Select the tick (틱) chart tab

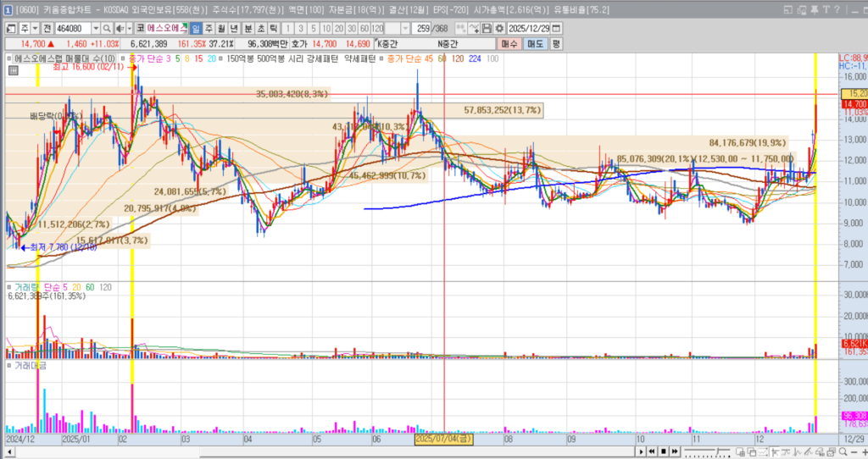273,28
